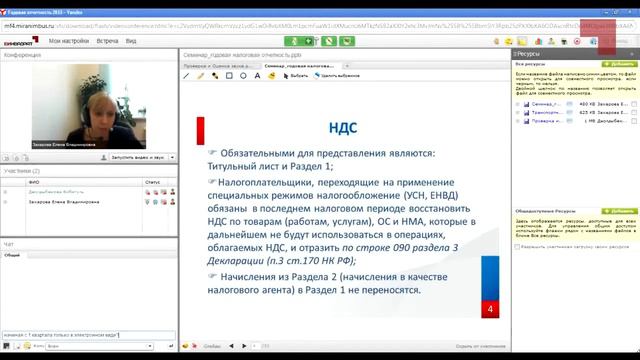Image resolution: width=640 pixels, height=360 pixels.
Task: Select the text tool letter A
Action: point(257,76)
